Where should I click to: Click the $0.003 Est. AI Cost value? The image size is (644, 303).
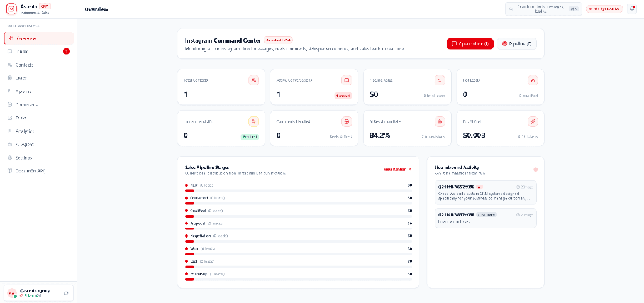(474, 135)
